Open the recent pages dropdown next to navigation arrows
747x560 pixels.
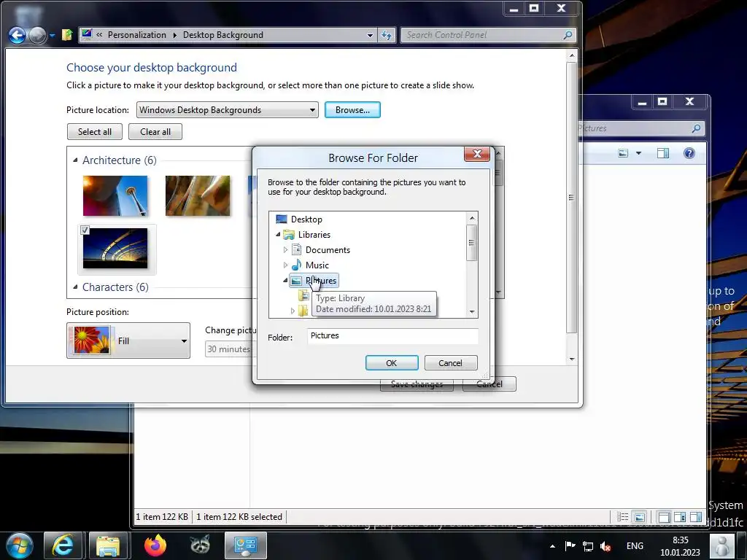53,35
